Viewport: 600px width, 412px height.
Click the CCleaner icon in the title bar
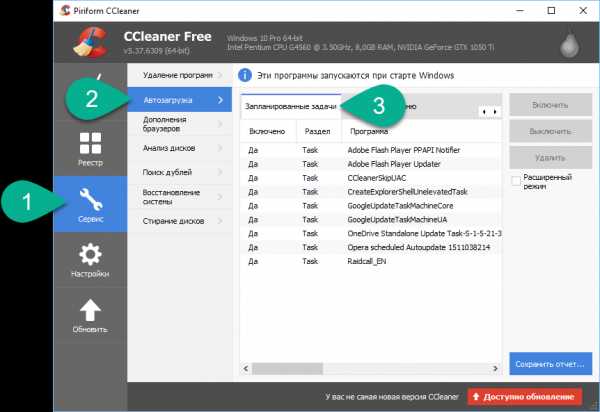pyautogui.click(x=65, y=10)
